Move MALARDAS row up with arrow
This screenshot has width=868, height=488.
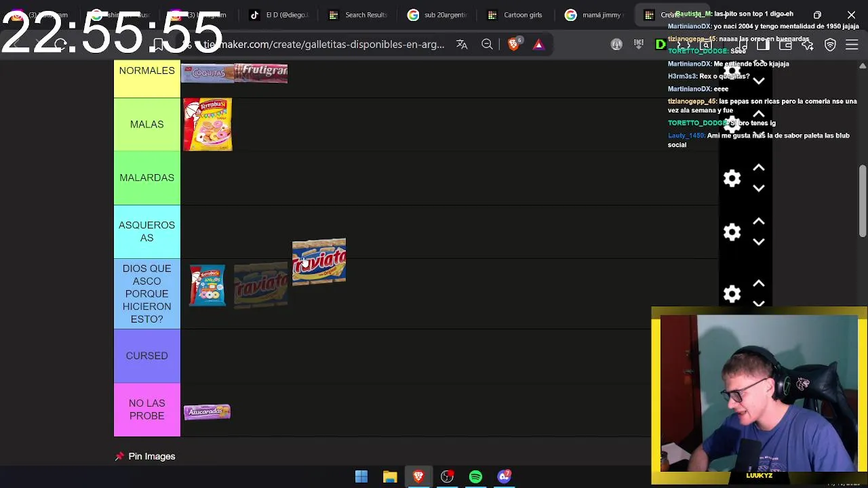(x=759, y=167)
